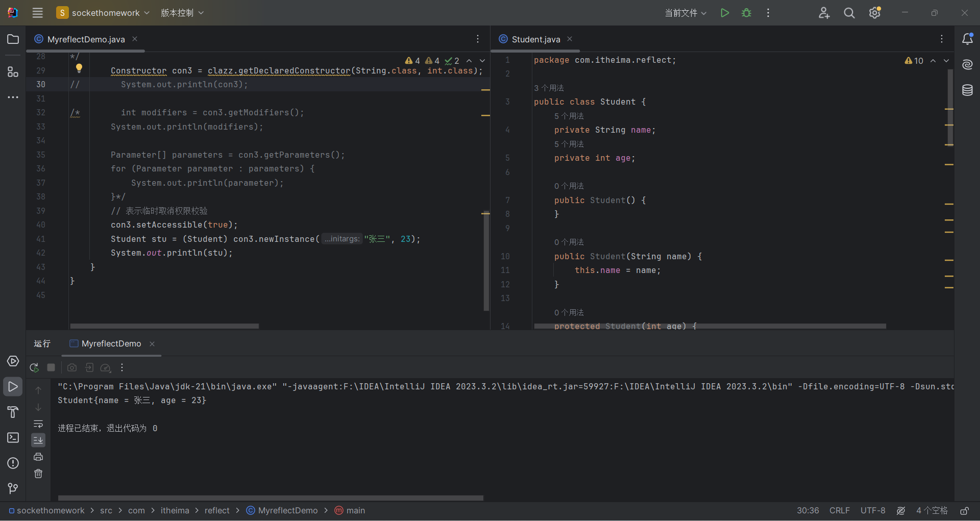Select the MyreflectDemo run tab

point(111,344)
